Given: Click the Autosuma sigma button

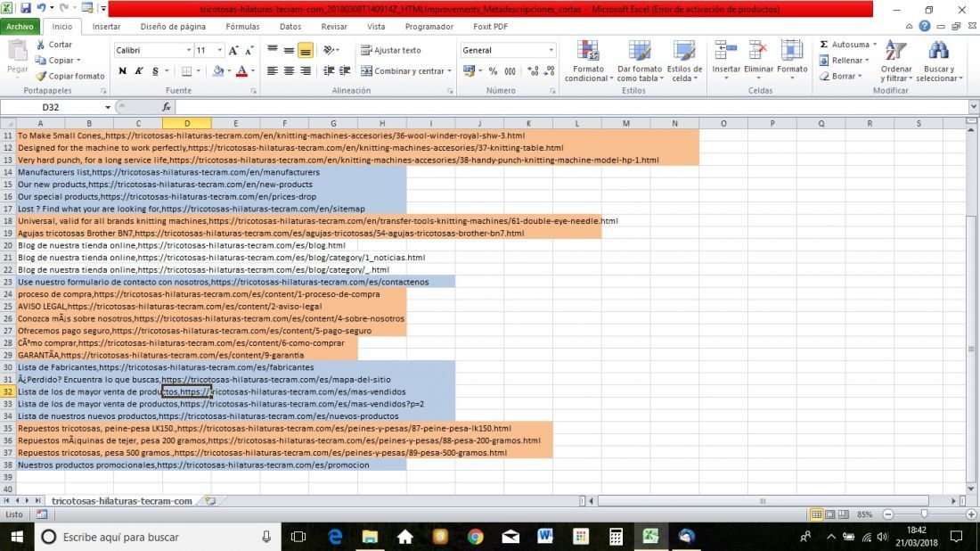Looking at the screenshot, I should click(845, 45).
